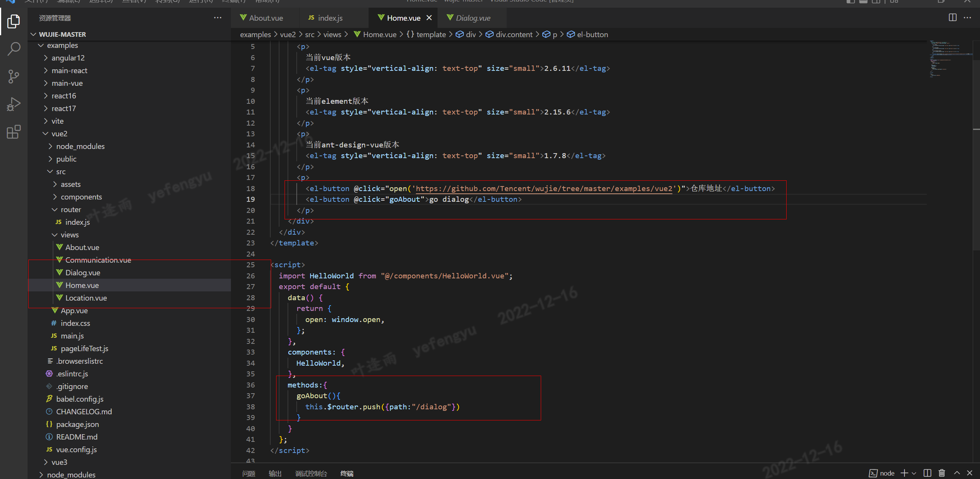Open the Extensions view icon

14,132
